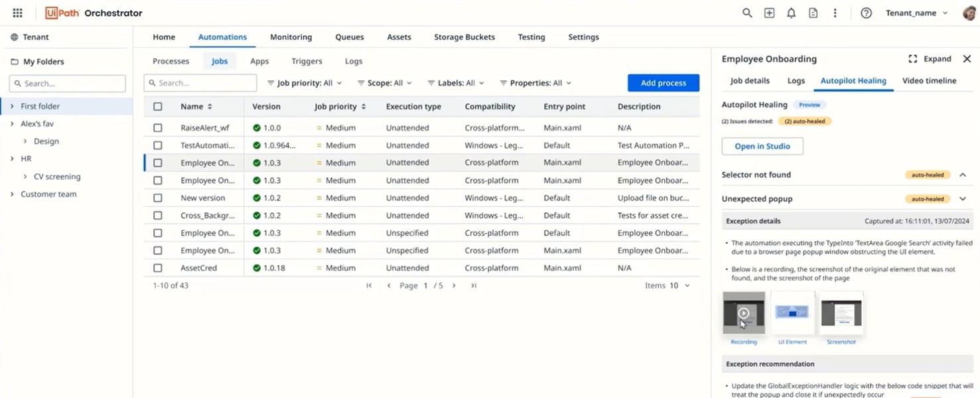Switch to the Logs sub-tab under Automations
Viewport: 980px width, 398px height.
[354, 61]
